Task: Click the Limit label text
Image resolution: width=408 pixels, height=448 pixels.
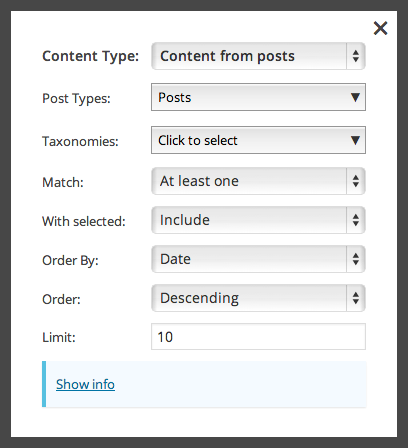Action: click(x=59, y=337)
